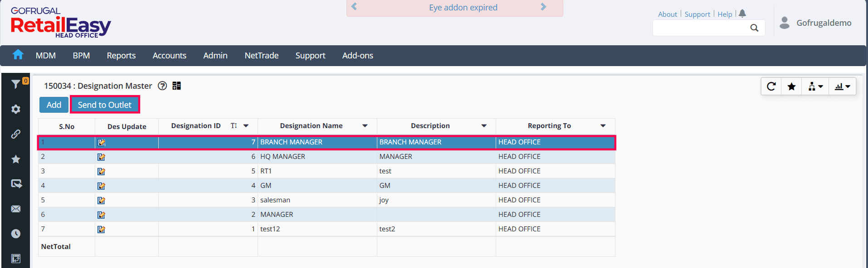
Task: Click the search input field at top
Action: click(x=701, y=28)
